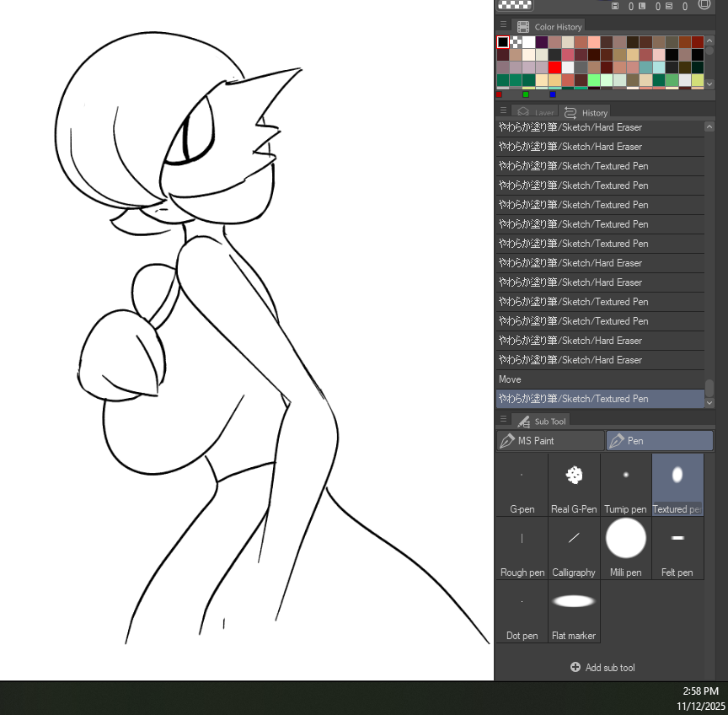Jump to the Move history step
Screen dimensions: 728x715
tap(600, 379)
